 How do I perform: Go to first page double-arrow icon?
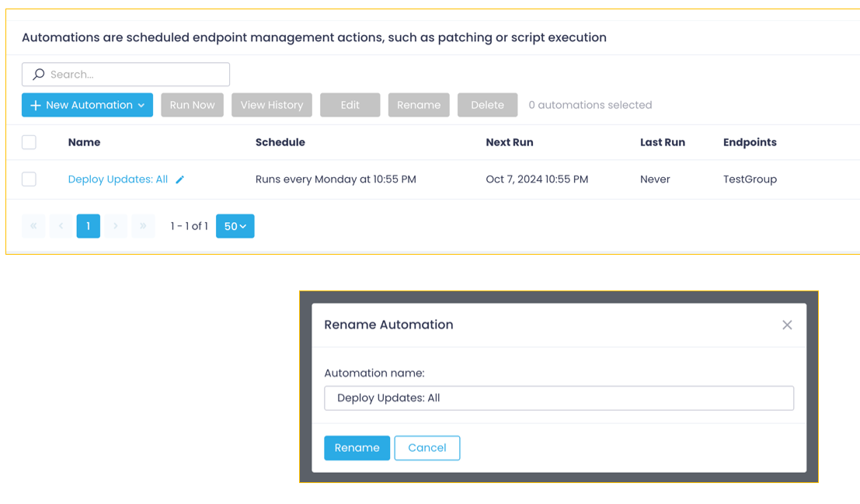coord(33,226)
